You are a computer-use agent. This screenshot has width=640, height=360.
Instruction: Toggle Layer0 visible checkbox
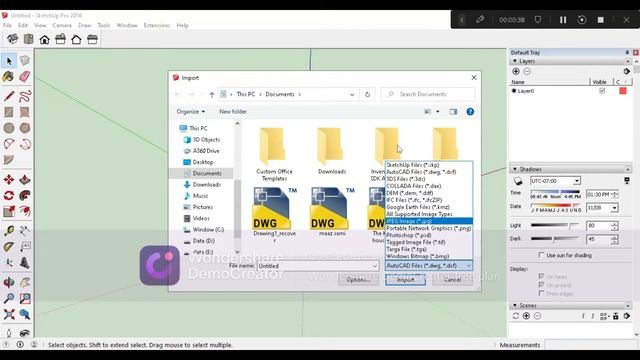tap(602, 91)
